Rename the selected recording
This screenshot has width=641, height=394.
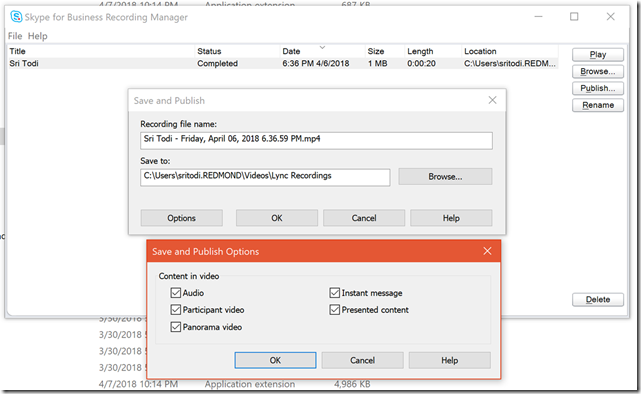click(x=598, y=105)
